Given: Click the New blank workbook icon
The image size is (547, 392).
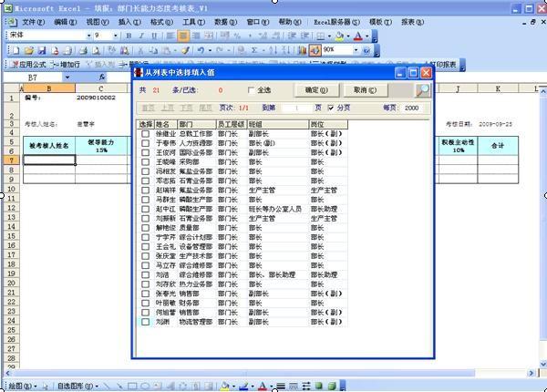Looking at the screenshot, I should 15,51.
